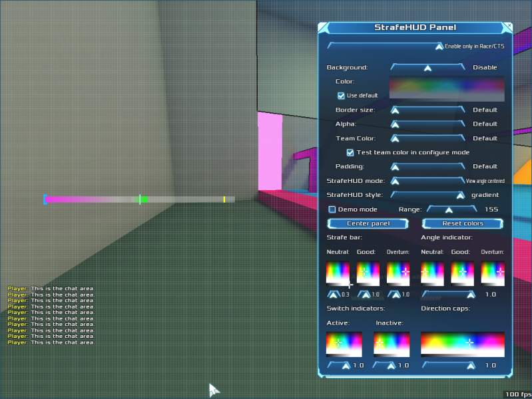Pick a Strafe bar Neutral color

(338, 273)
